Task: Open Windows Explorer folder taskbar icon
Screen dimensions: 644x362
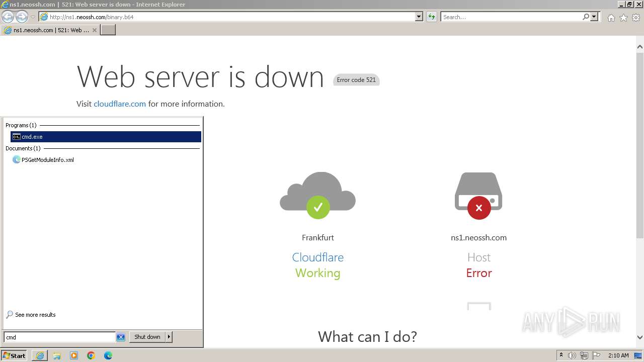Action: (x=57, y=355)
